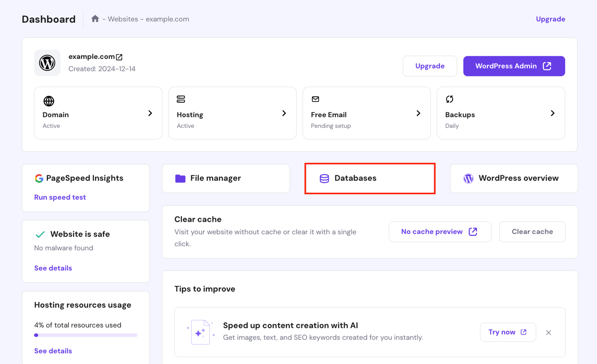Select the Free Email envelope icon

[x=316, y=100]
